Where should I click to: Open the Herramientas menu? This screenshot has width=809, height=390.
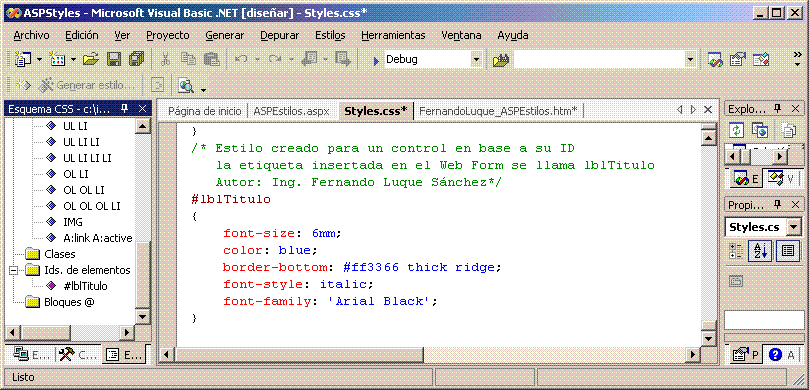click(393, 35)
